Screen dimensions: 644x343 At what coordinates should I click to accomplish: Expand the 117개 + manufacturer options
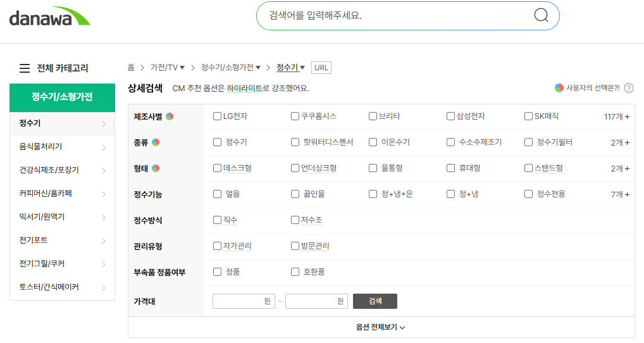[617, 116]
